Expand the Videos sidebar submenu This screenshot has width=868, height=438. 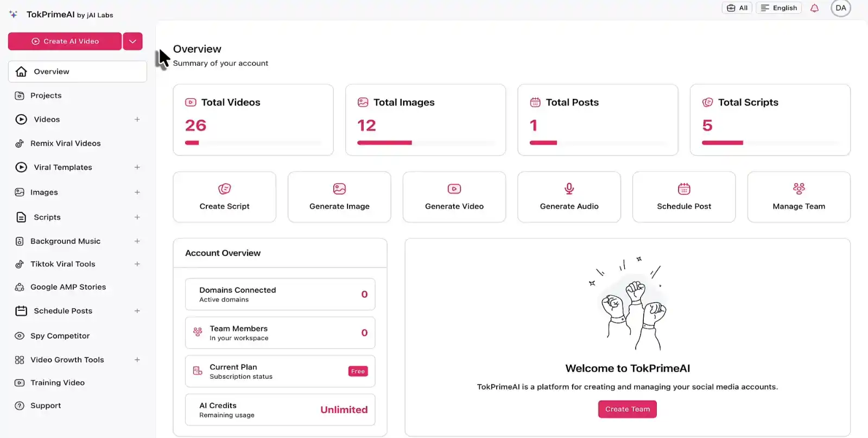point(137,120)
